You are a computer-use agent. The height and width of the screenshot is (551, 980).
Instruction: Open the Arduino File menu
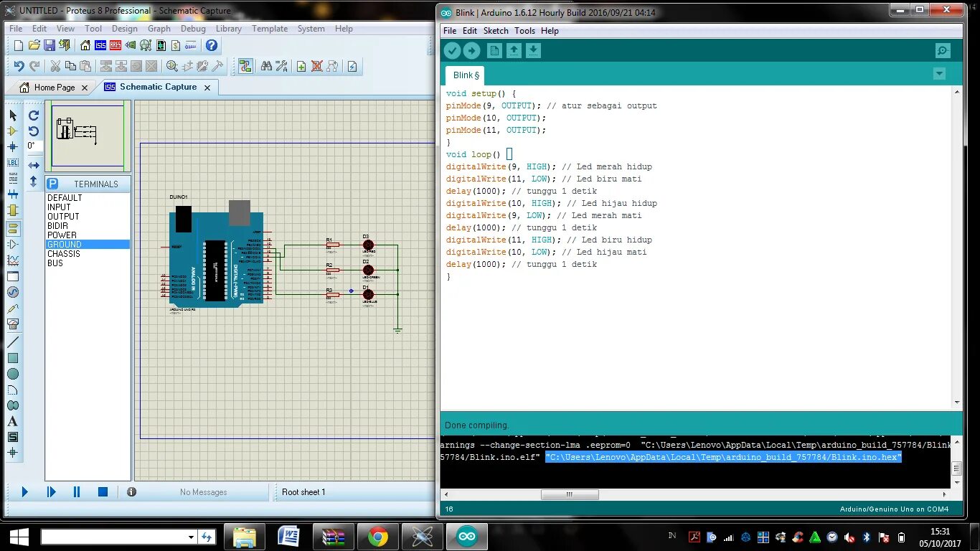tap(450, 31)
